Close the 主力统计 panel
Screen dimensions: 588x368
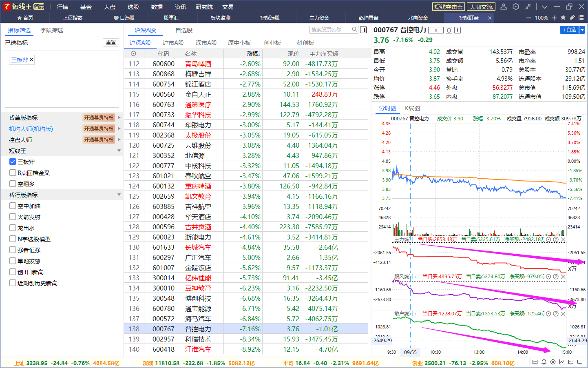tap(563, 239)
